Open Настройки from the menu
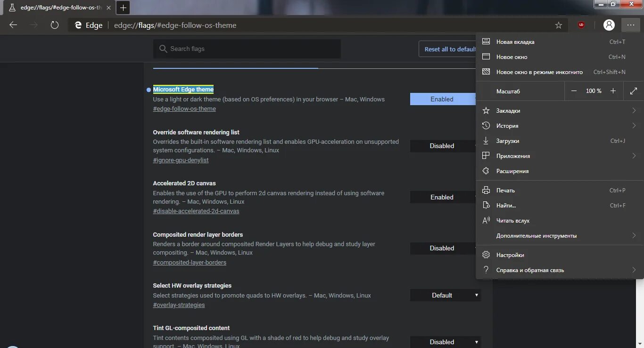Image resolution: width=644 pixels, height=348 pixels. tap(560, 255)
